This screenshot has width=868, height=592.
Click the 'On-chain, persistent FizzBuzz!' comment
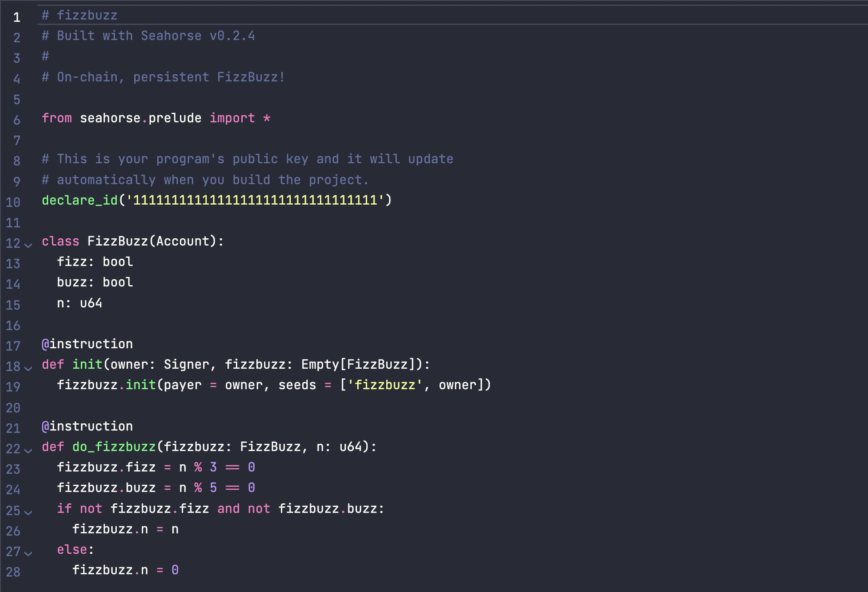pyautogui.click(x=171, y=77)
